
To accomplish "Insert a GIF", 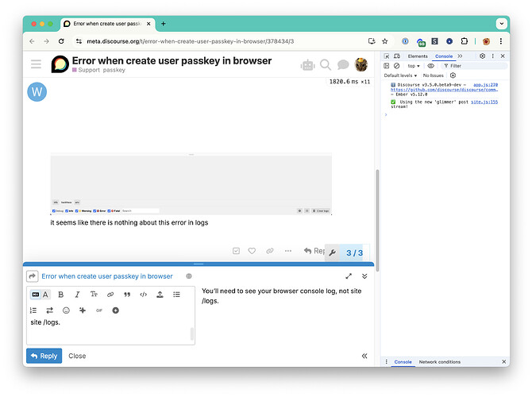I will pyautogui.click(x=99, y=310).
